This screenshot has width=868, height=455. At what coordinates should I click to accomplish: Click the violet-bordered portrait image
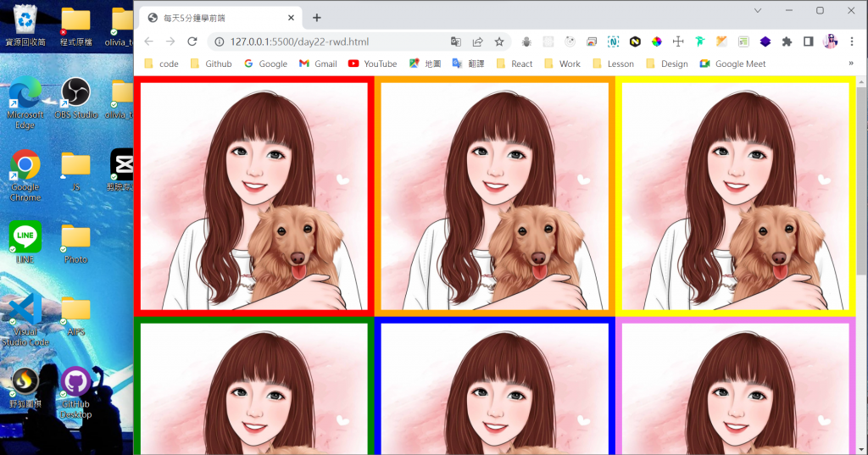tap(736, 386)
